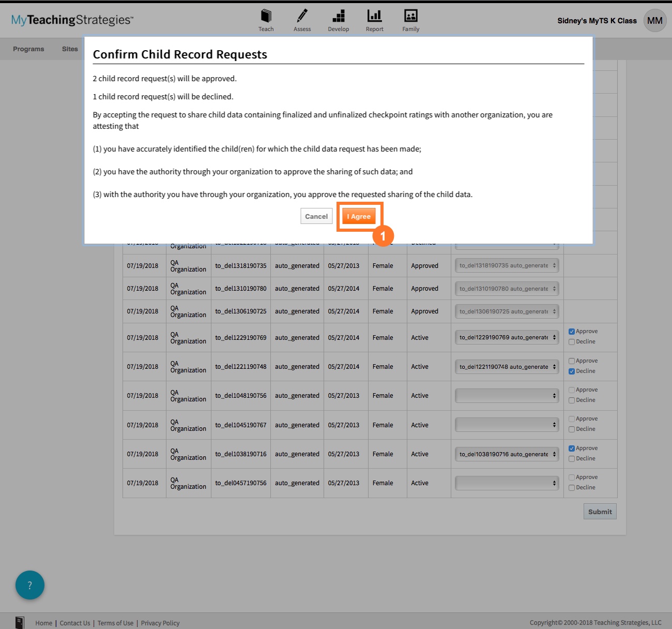The height and width of the screenshot is (629, 672).
Task: Uncheck Approve for to_del1229190769 row
Action: click(x=572, y=332)
